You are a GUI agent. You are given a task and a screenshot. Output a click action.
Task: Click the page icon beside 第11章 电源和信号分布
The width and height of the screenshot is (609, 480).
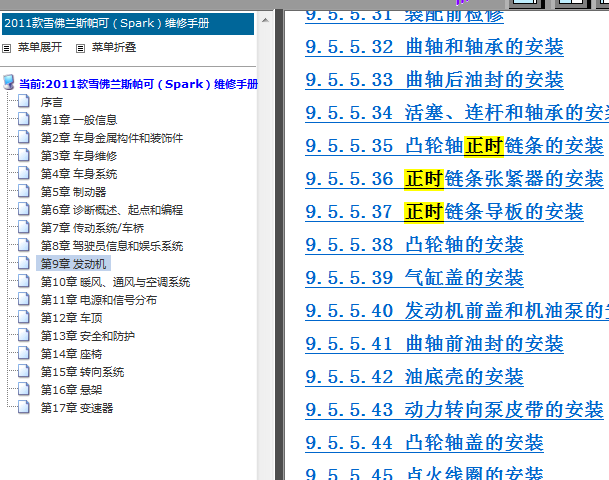coord(24,299)
